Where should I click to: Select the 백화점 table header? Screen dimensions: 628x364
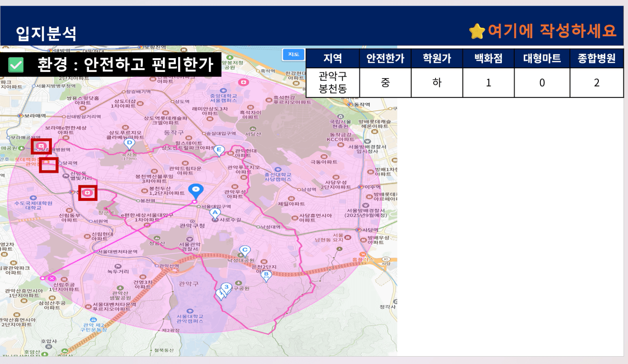point(489,59)
